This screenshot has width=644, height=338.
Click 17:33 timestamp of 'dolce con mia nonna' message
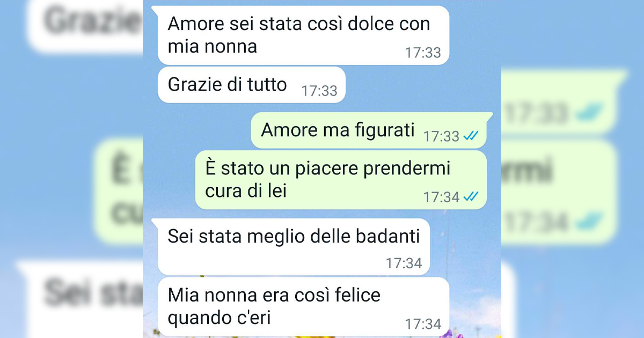423,53
